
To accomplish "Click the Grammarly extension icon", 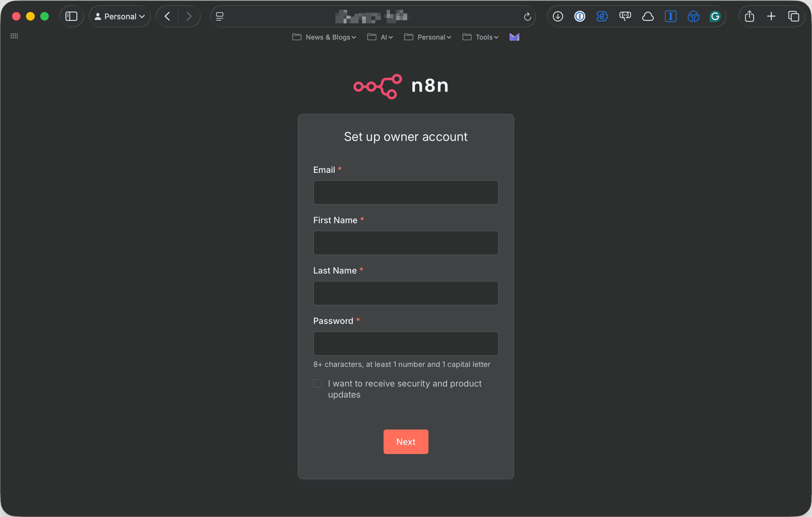I will pyautogui.click(x=715, y=16).
